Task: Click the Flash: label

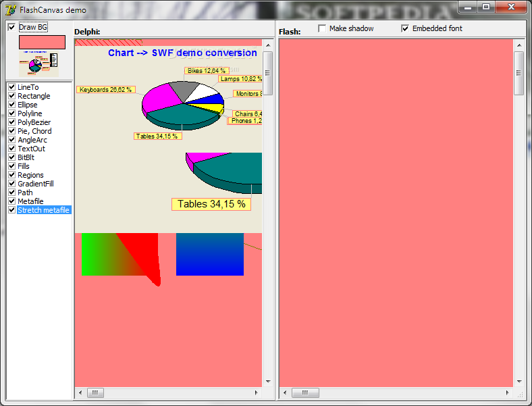Action: point(290,32)
